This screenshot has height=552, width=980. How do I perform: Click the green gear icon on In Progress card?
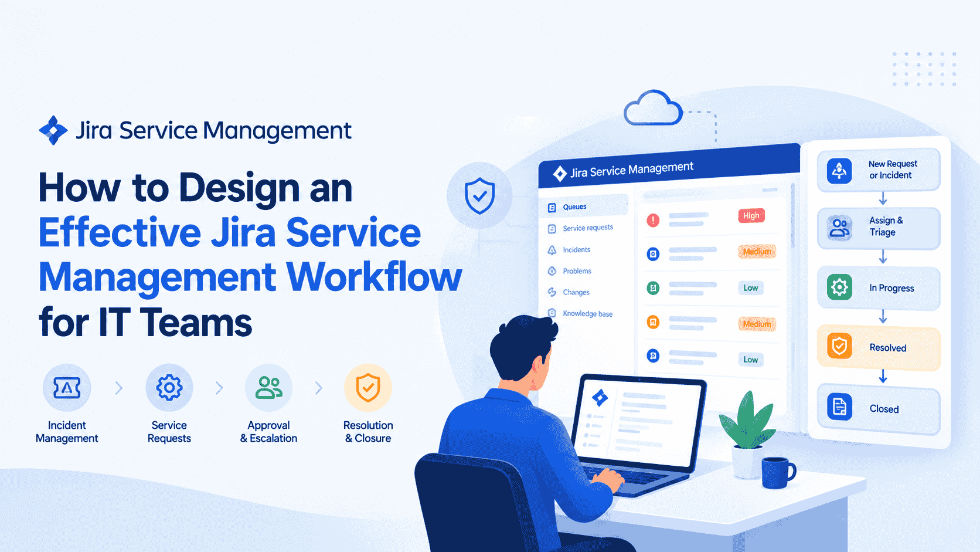tap(839, 287)
